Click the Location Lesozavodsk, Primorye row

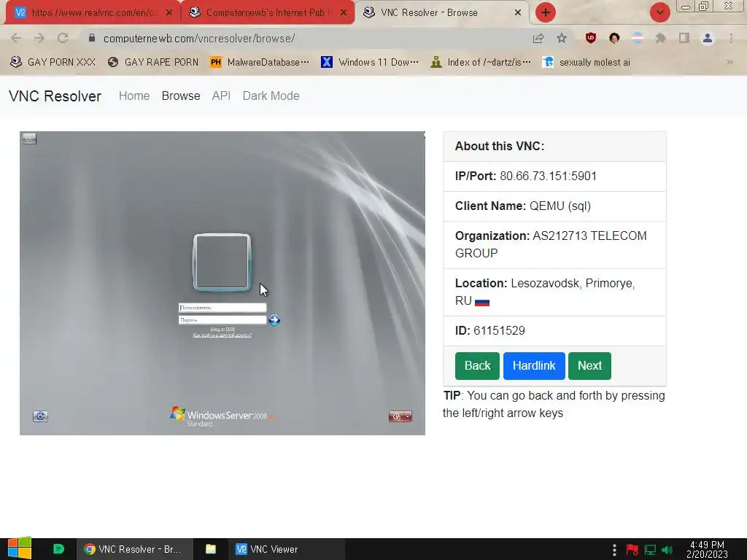(x=554, y=292)
